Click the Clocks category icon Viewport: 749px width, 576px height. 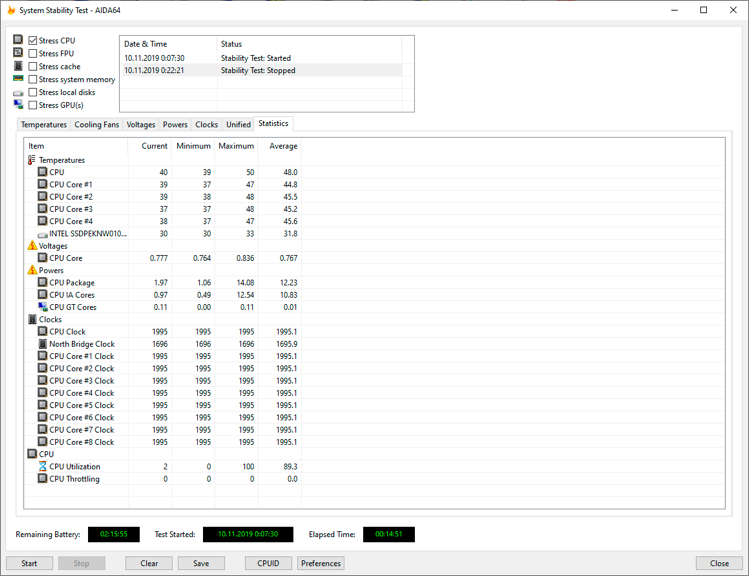pos(32,320)
